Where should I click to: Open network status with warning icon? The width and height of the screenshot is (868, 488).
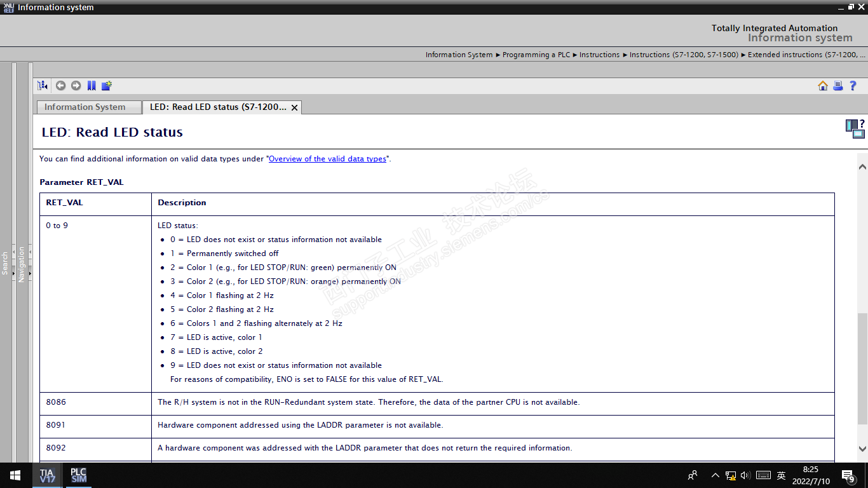point(731,475)
